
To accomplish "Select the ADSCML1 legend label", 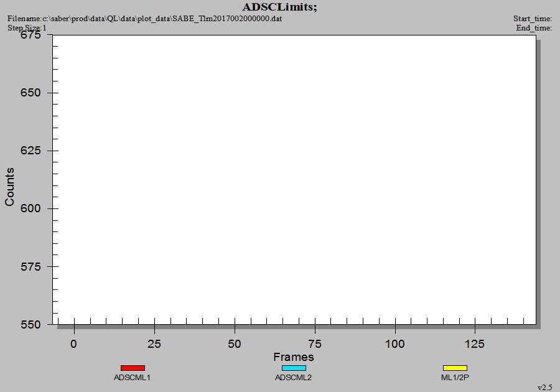I will (x=132, y=377).
